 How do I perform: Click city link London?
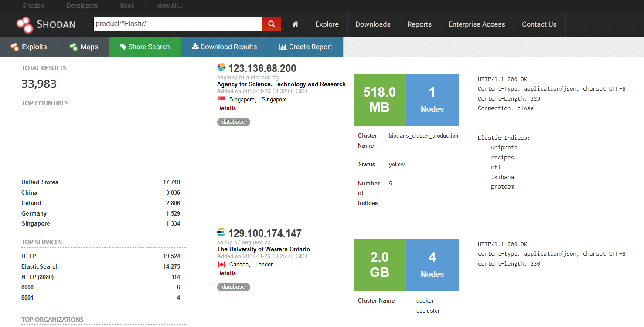pyautogui.click(x=265, y=264)
